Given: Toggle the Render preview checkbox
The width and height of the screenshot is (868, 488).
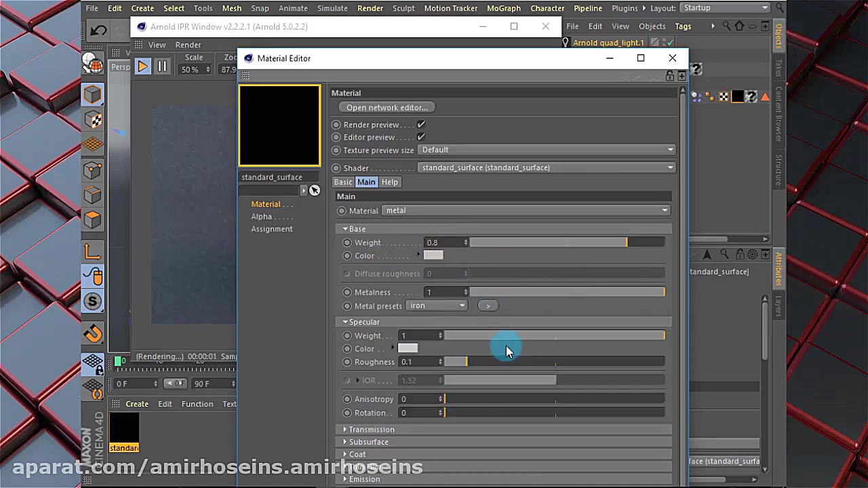Looking at the screenshot, I should pos(421,125).
